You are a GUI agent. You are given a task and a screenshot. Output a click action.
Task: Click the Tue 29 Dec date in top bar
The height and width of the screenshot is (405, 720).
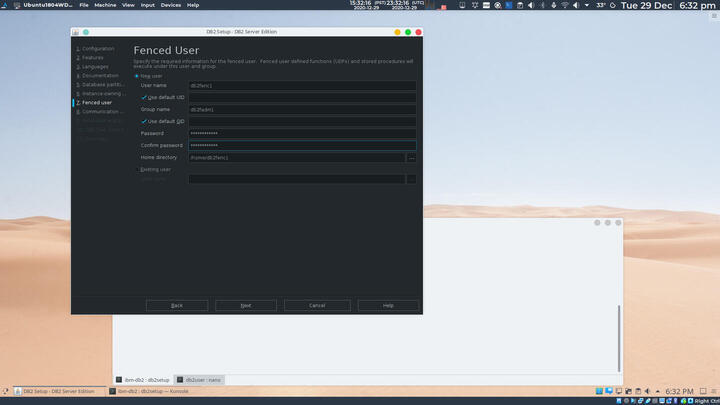pyautogui.click(x=647, y=6)
